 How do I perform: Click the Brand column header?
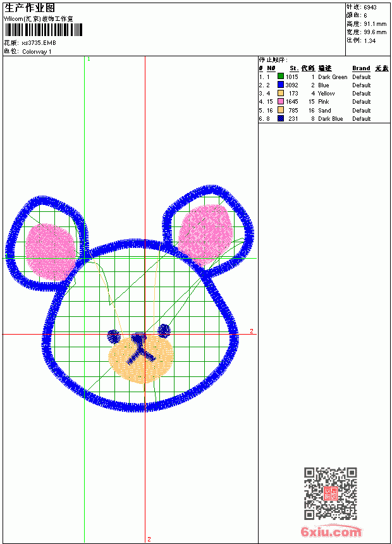tap(361, 68)
